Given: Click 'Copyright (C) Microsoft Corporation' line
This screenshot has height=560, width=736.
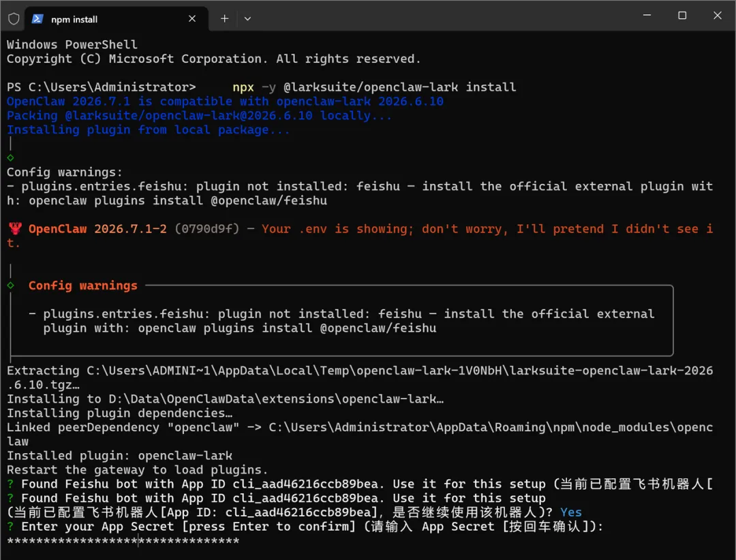Looking at the screenshot, I should tap(213, 59).
